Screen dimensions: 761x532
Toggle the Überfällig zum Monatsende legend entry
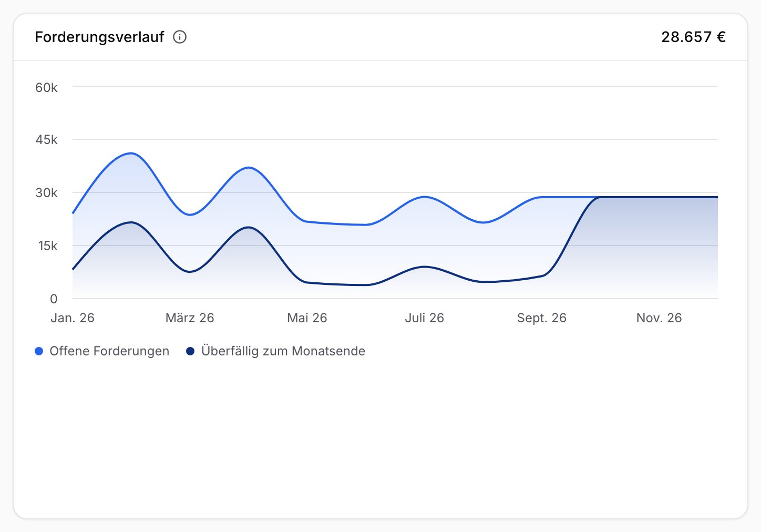276,351
